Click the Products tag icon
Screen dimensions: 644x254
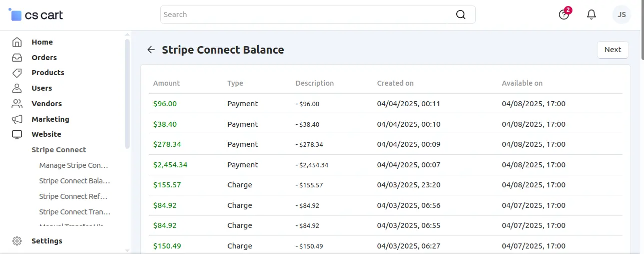click(x=17, y=73)
